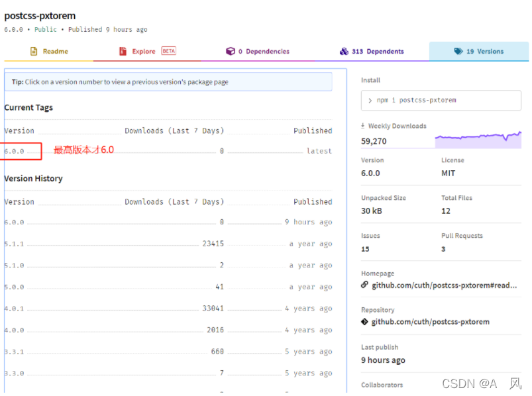
Task: Click the 2016 downloads value
Action: coord(215,330)
